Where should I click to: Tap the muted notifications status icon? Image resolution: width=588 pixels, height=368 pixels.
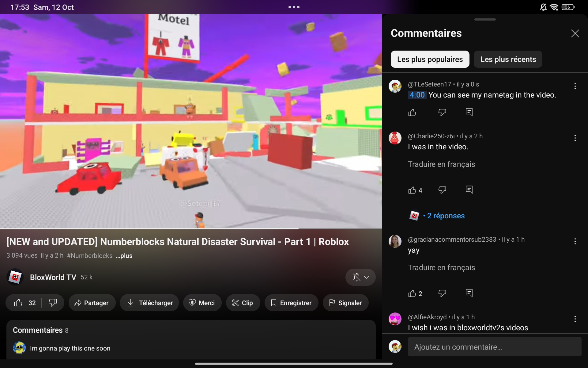(x=543, y=7)
